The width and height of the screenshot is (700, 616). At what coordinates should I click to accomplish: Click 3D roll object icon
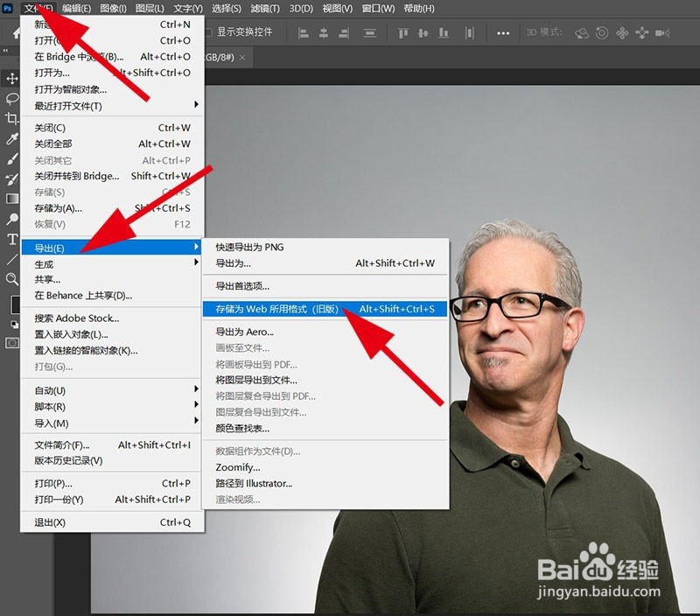click(602, 33)
